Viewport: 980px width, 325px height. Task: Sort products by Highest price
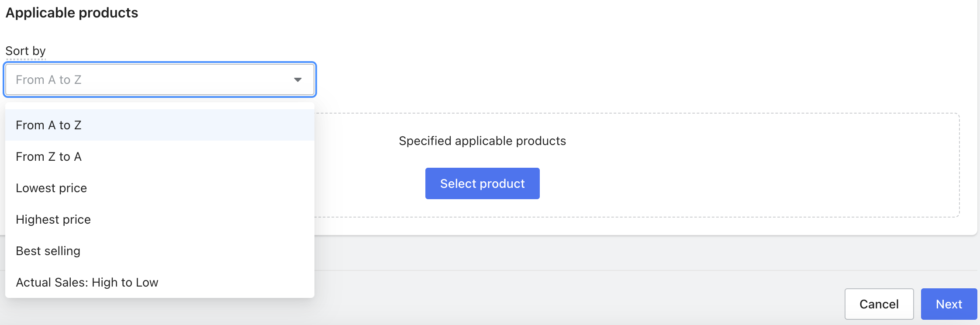point(53,220)
